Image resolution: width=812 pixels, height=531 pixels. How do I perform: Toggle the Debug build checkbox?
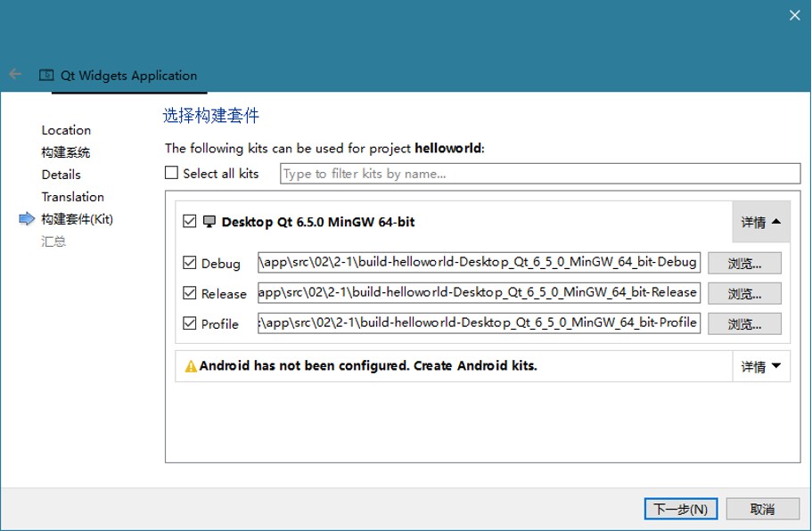(x=190, y=263)
